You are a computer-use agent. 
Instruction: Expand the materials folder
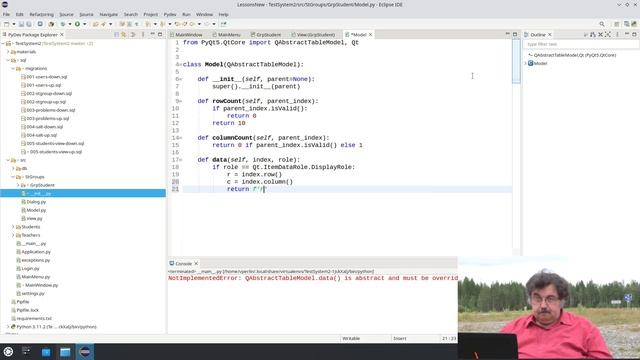pyautogui.click(x=8, y=52)
